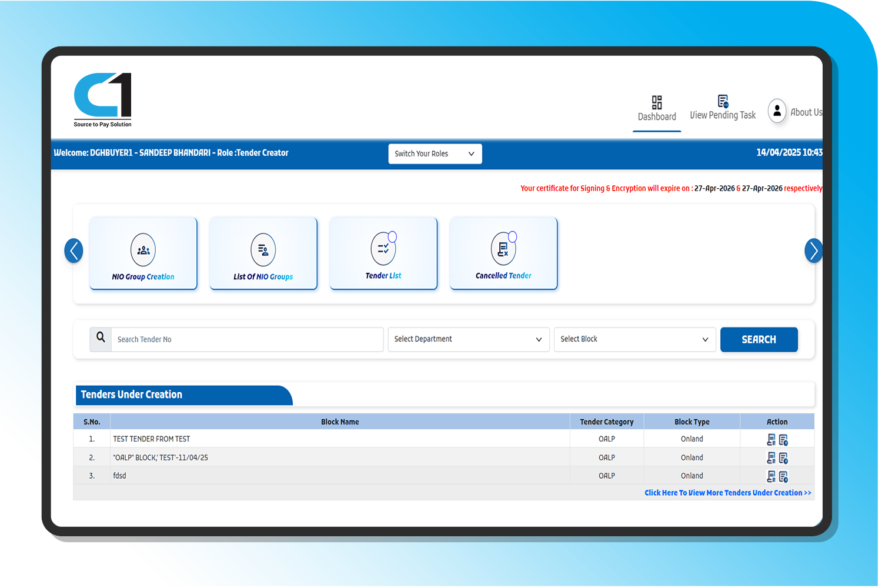Click first action icon in the "OALP" BLOCK row
This screenshot has height=588, width=882.
[771, 458]
